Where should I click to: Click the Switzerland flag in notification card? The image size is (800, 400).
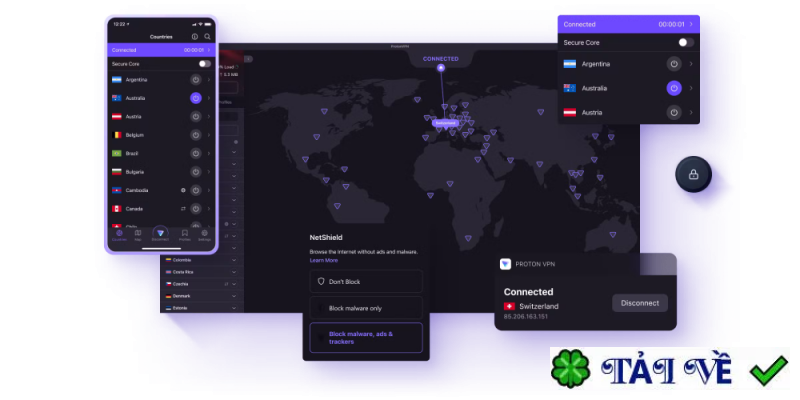tap(509, 306)
